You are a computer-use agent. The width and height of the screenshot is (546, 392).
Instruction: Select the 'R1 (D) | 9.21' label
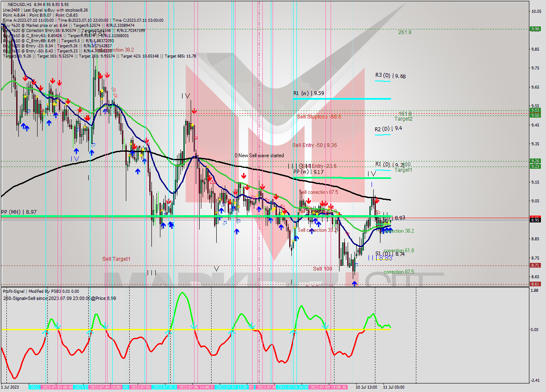pos(389,164)
